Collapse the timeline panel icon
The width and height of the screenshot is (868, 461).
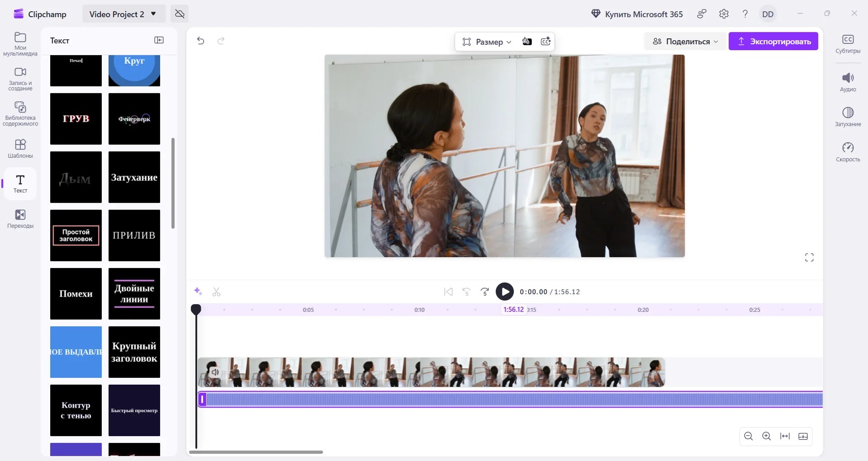click(803, 436)
